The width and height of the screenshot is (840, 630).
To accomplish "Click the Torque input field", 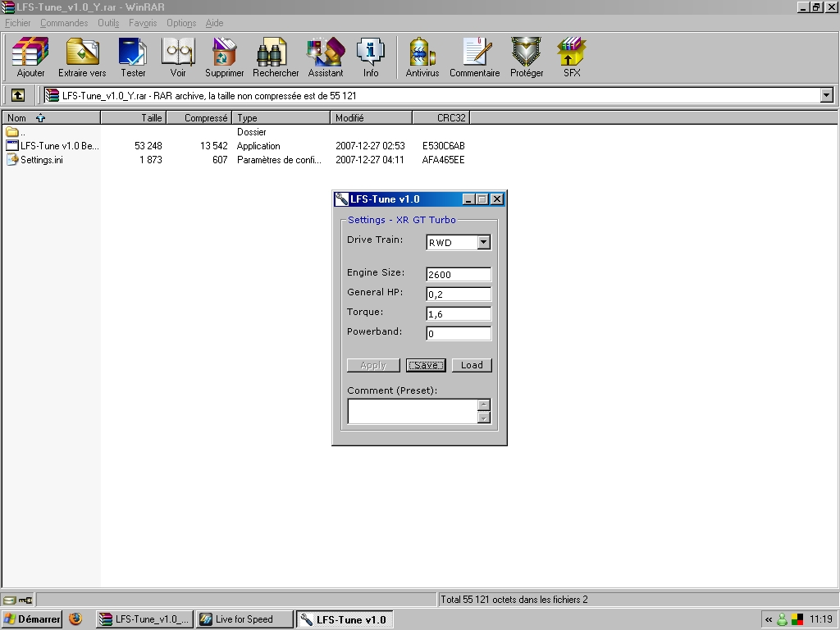I will pyautogui.click(x=459, y=314).
